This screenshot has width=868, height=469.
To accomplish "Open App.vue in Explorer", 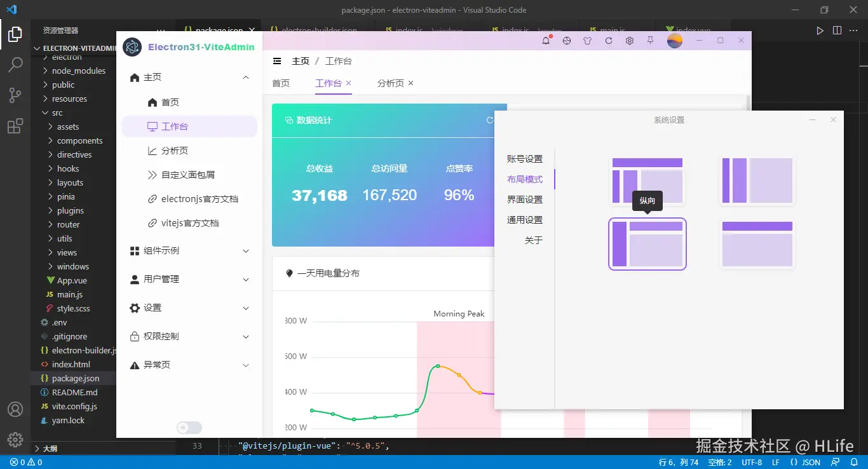I will (x=74, y=280).
